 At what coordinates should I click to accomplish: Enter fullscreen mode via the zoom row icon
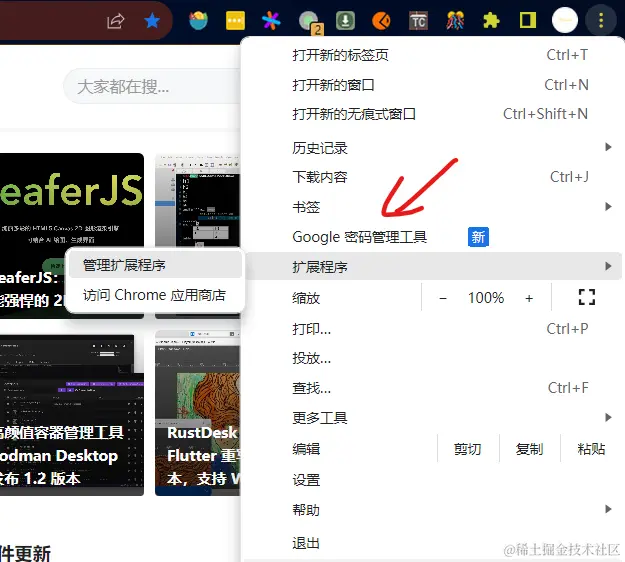587,297
